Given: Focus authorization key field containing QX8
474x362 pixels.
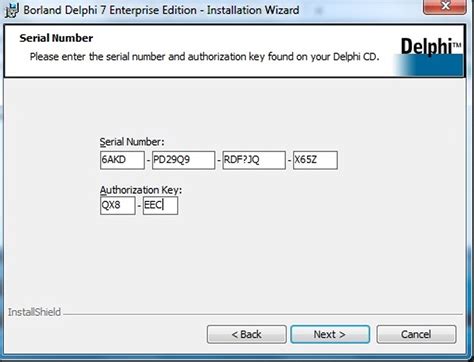Looking at the screenshot, I should coord(118,205).
